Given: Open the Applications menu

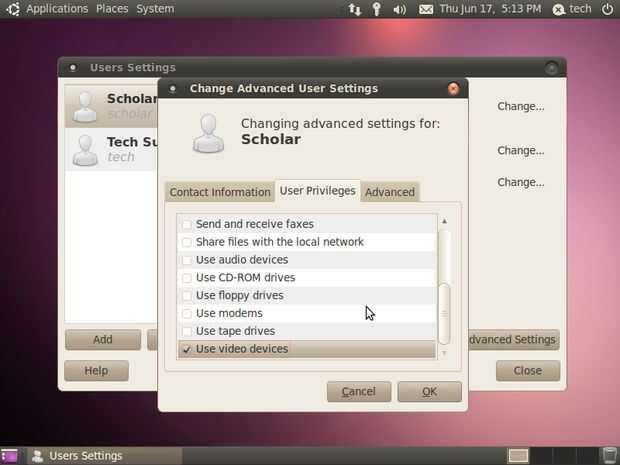Looking at the screenshot, I should coord(57,9).
